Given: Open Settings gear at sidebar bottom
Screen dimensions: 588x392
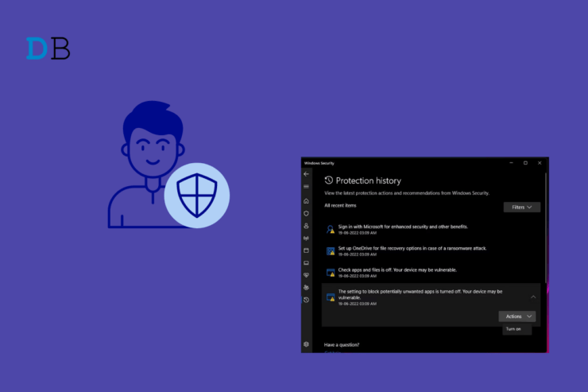Looking at the screenshot, I should tap(307, 343).
